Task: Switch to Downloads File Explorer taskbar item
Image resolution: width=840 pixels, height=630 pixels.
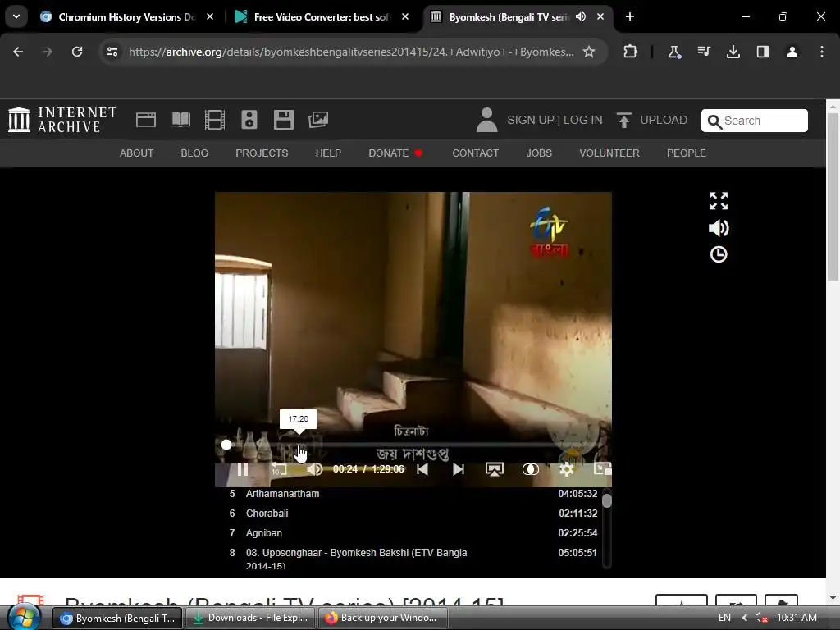Action: (251, 619)
